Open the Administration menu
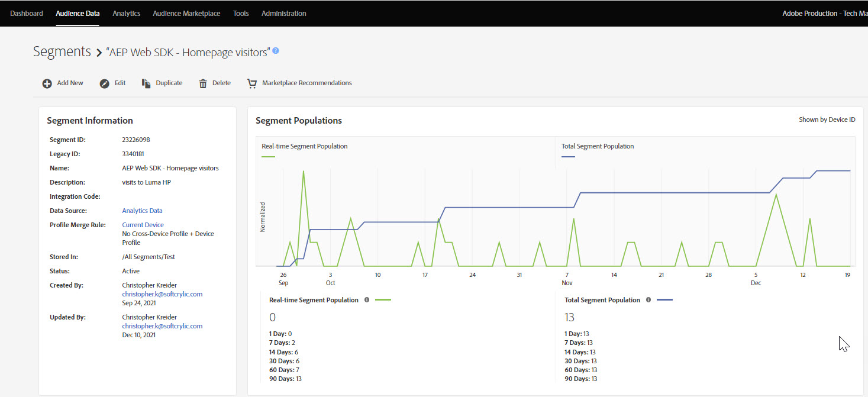The height and width of the screenshot is (397, 868). [283, 13]
